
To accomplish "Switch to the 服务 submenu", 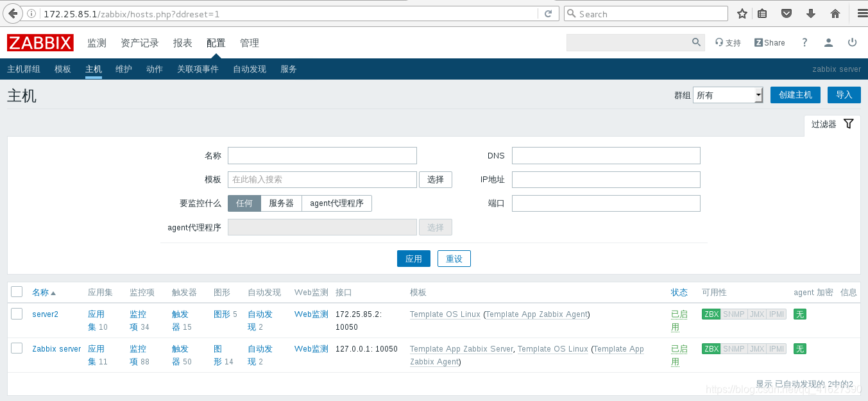I will 289,69.
